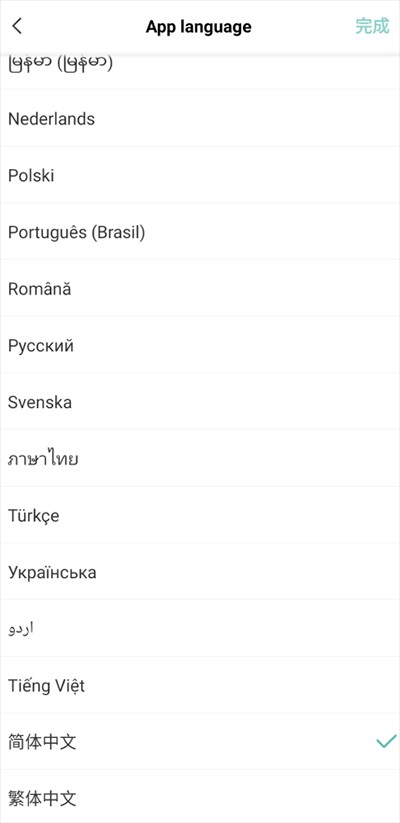400x823 pixels.
Task: Choose the Thai ภาษาไทย option
Action: coord(200,458)
